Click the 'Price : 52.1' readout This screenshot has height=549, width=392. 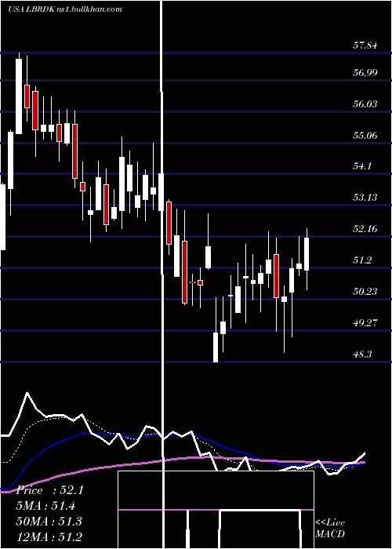49,490
